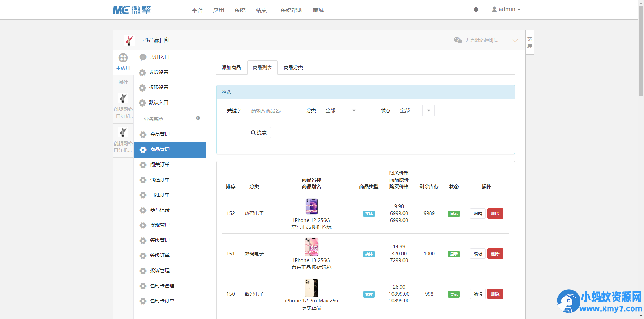The width and height of the screenshot is (644, 319).
Task: Click the notification bell icon
Action: pos(476,9)
